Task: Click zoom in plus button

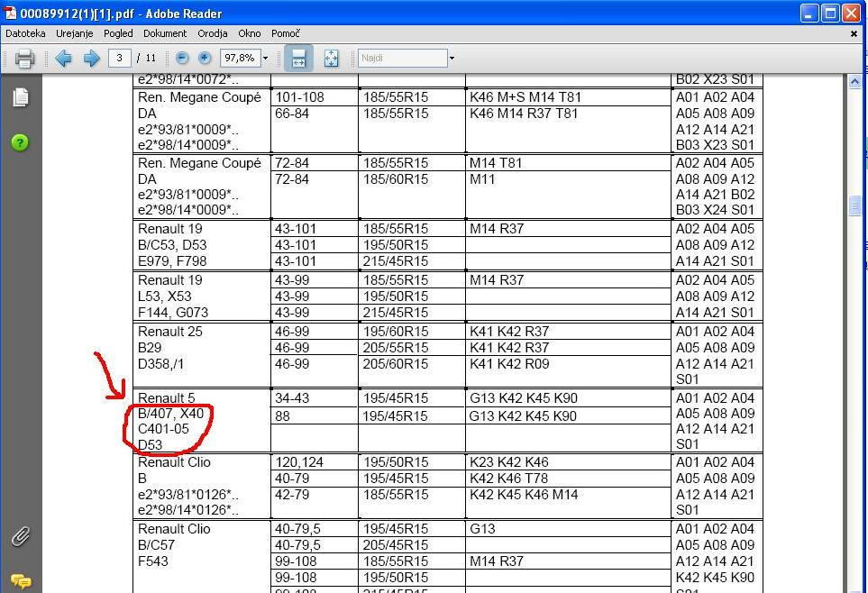Action: (205, 59)
